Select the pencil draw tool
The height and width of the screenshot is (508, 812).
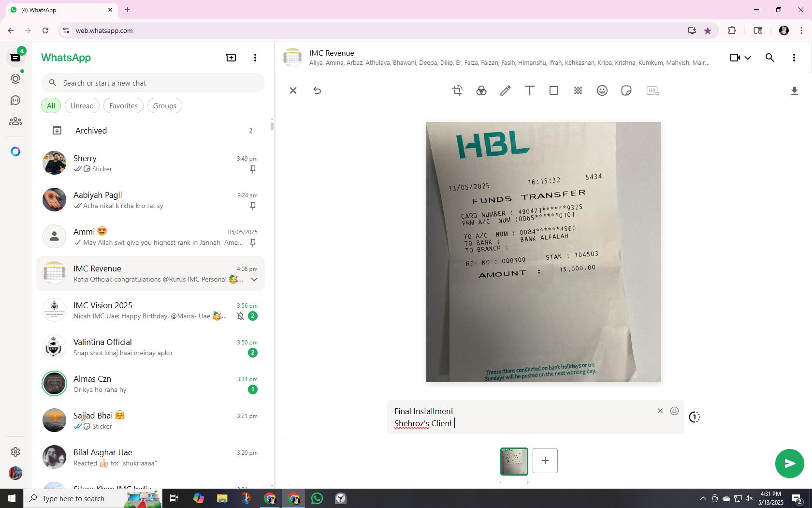click(x=506, y=90)
